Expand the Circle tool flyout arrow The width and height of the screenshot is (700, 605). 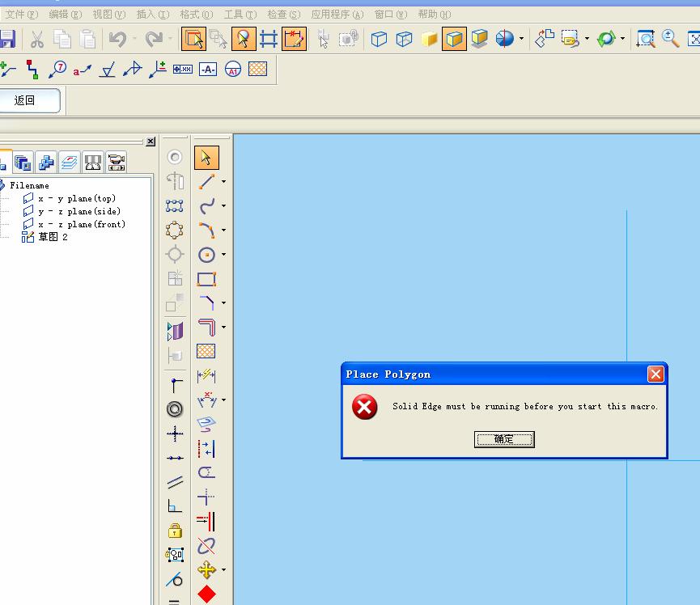[223, 254]
